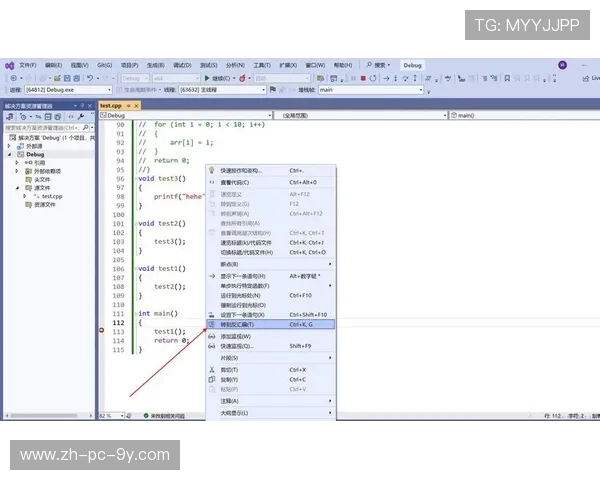Click the 'int main()' text at line 111
The height and width of the screenshot is (480, 600).
(158, 313)
